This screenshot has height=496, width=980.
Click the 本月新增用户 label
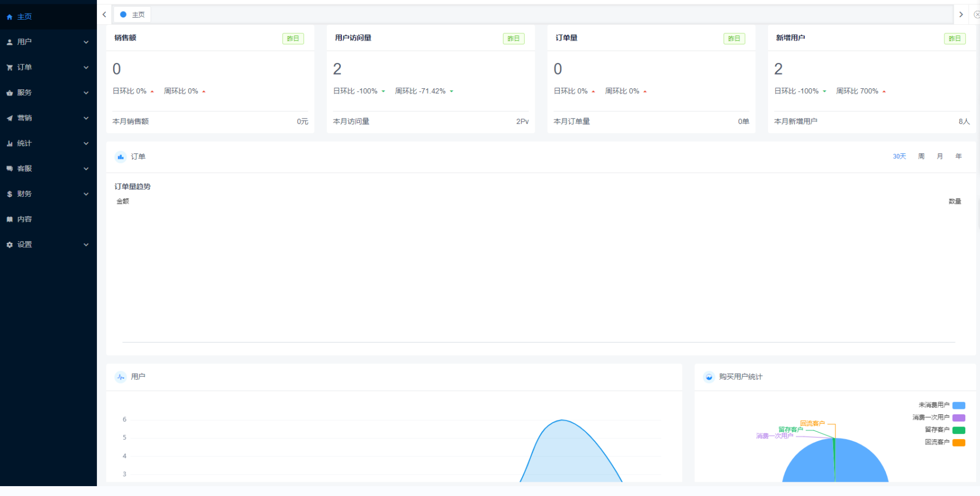click(x=795, y=122)
